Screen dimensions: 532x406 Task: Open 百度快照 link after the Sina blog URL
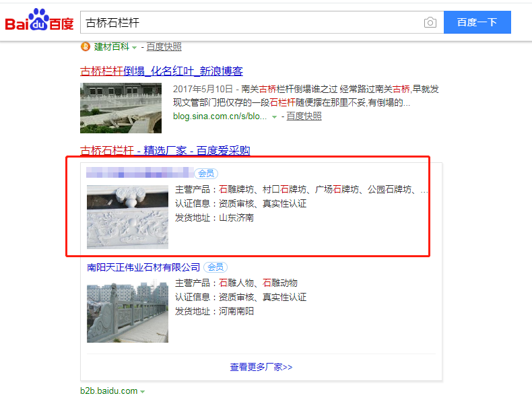[x=304, y=116]
